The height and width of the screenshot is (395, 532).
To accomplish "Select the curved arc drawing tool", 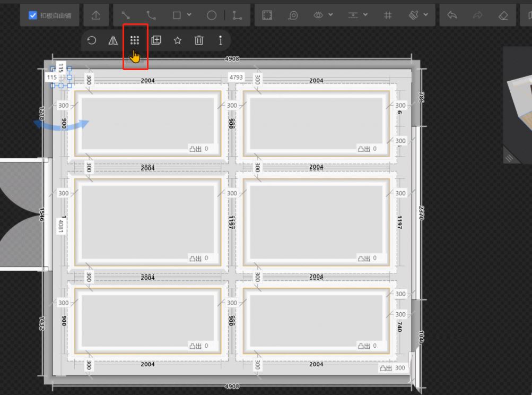I will point(151,15).
